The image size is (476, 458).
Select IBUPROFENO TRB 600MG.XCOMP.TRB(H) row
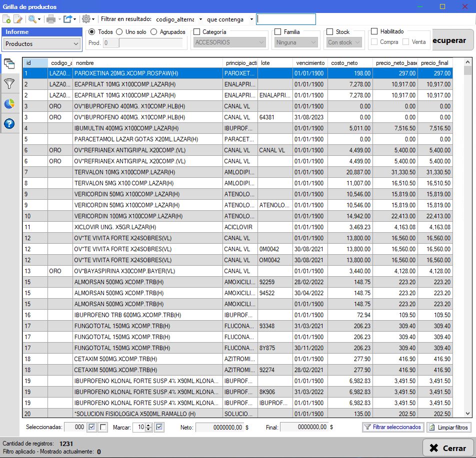237,315
